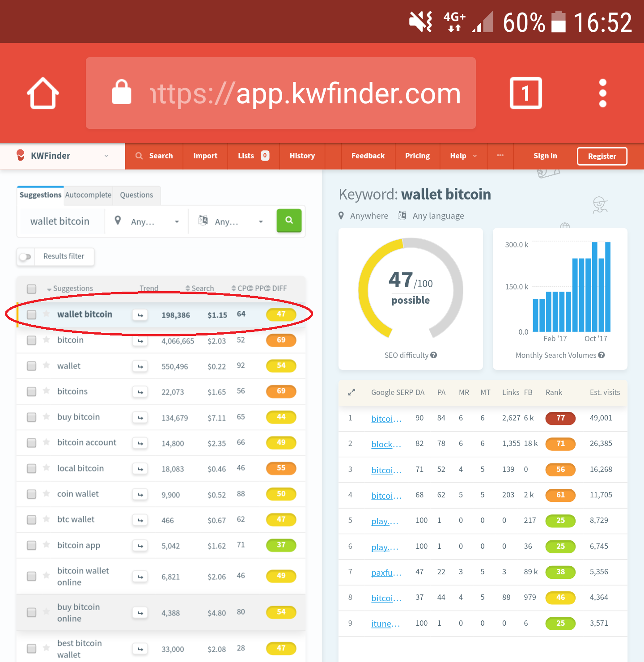This screenshot has height=662, width=644.
Task: Expand the Help menu dropdown
Action: [463, 156]
